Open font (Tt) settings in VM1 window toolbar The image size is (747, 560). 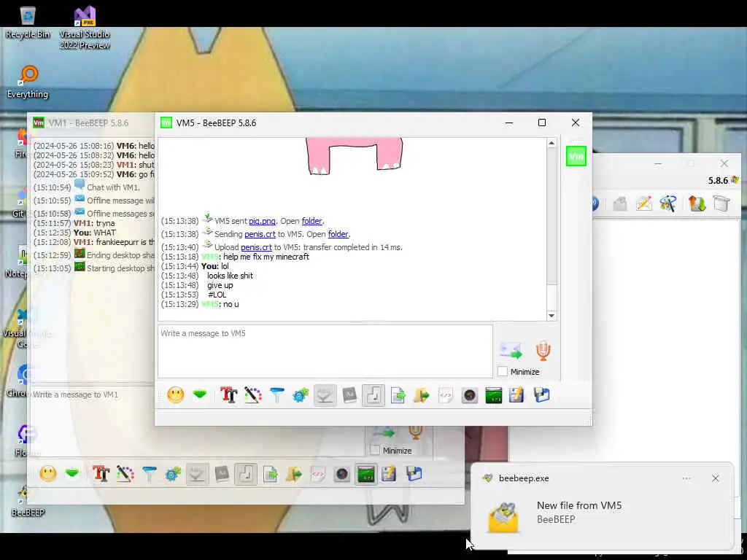[101, 474]
